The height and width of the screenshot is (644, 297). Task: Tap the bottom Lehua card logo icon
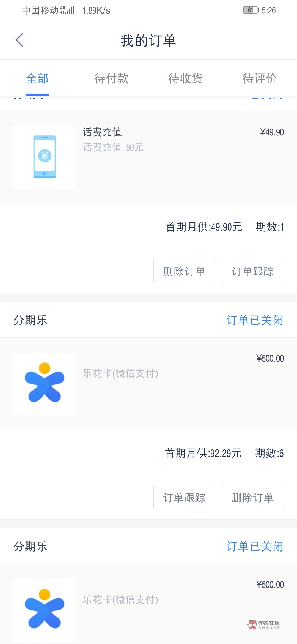45,609
